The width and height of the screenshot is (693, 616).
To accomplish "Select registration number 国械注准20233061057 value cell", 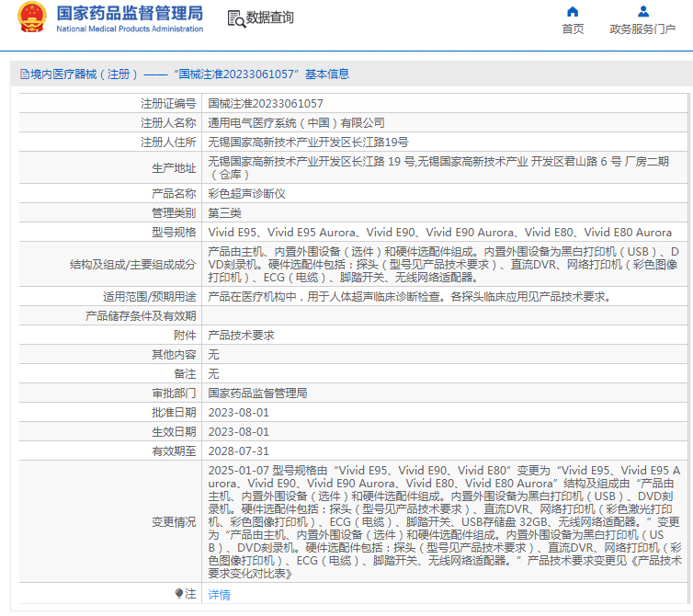I will point(266,104).
